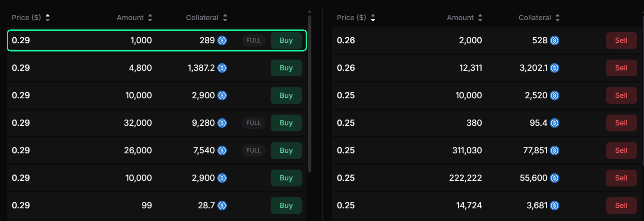The image size is (644, 221).
Task: Click the USDC coin icon next to 7,540
Action: 222,150
